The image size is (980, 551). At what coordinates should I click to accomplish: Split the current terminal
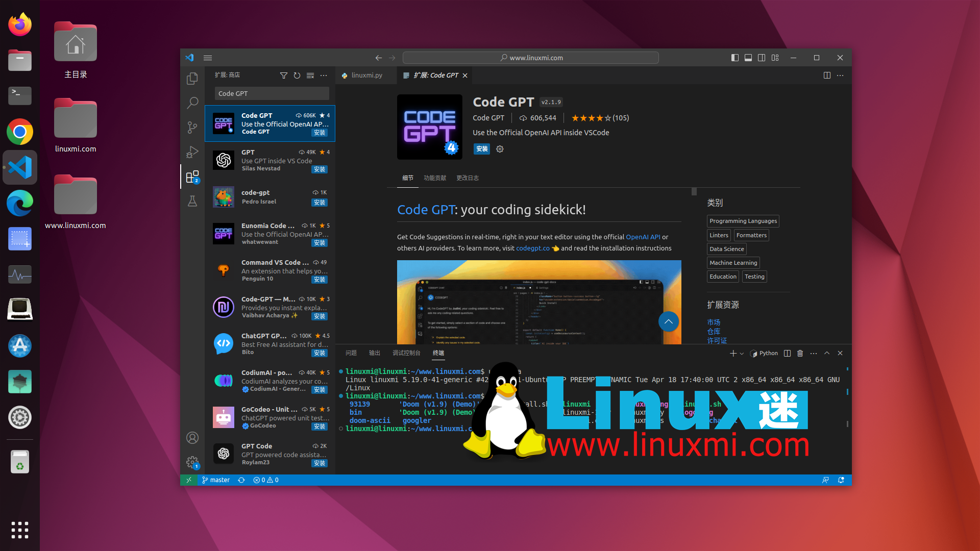[787, 353]
